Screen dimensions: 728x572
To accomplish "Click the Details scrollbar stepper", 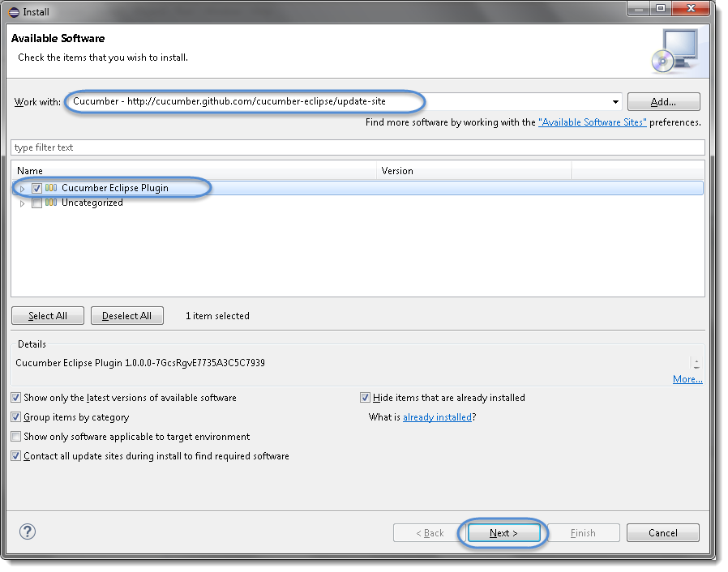I will click(696, 363).
